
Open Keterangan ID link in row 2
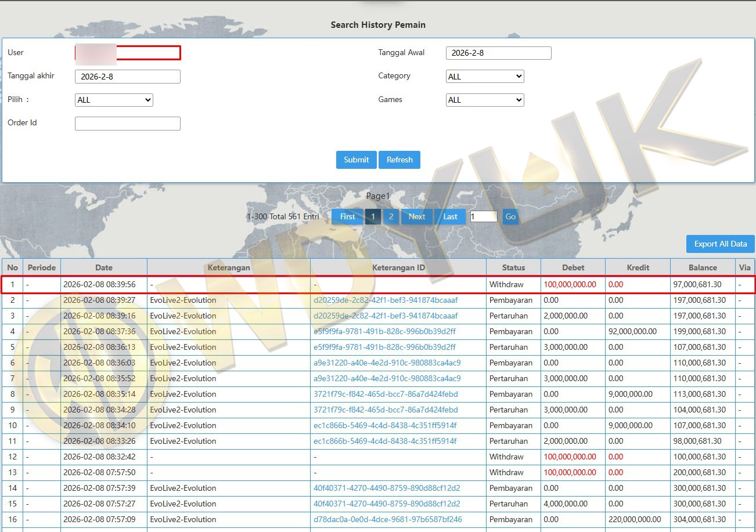(386, 300)
